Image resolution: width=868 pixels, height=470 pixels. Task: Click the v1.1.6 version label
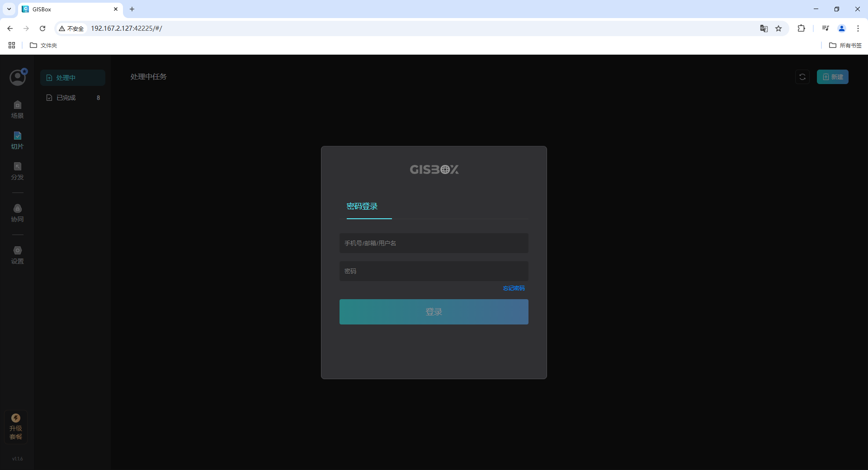pyautogui.click(x=17, y=459)
